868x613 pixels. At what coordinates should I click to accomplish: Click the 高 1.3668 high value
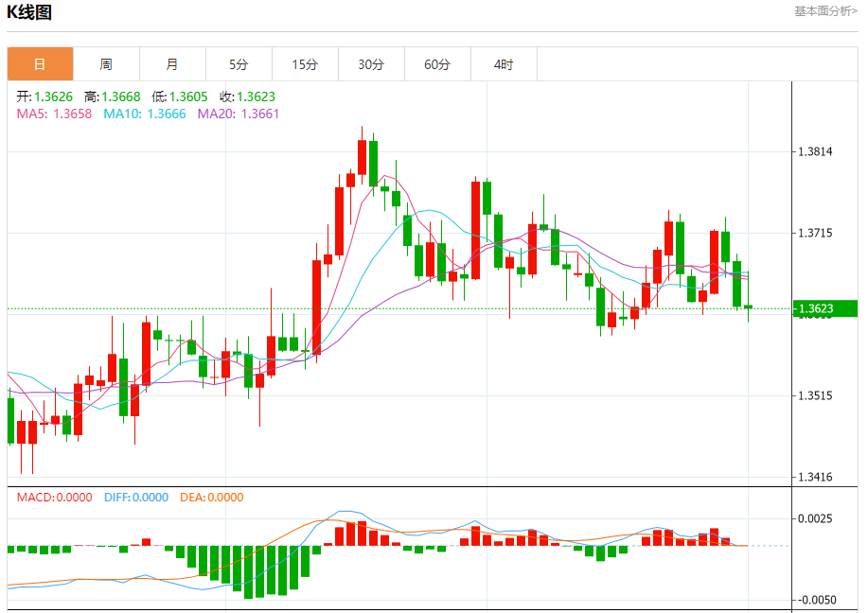click(x=113, y=96)
